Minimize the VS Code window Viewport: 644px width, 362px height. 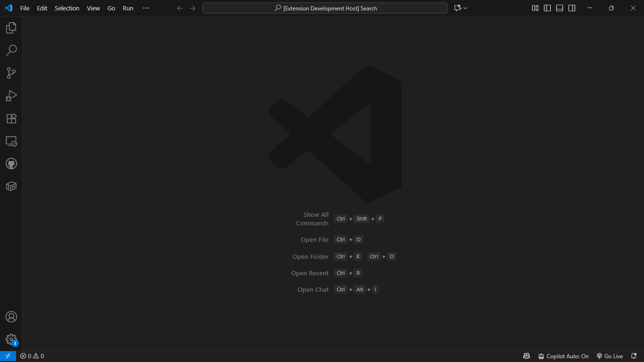click(589, 8)
